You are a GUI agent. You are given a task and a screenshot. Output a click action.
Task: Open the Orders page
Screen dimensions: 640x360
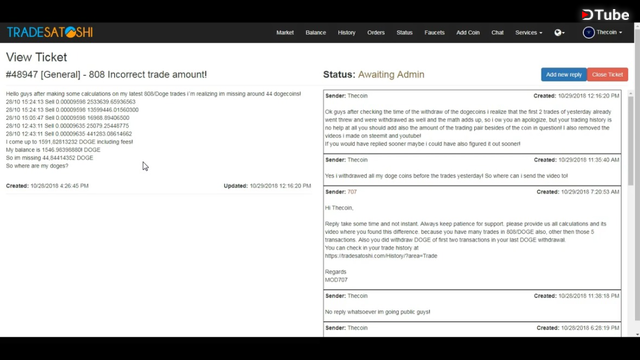pos(376,33)
